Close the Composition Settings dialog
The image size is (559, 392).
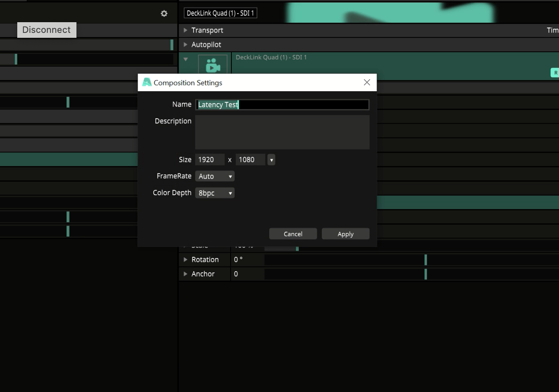[x=367, y=83]
